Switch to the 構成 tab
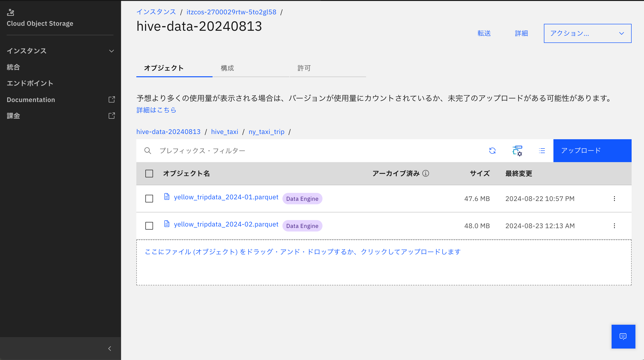Image resolution: width=644 pixels, height=360 pixels. (x=227, y=68)
